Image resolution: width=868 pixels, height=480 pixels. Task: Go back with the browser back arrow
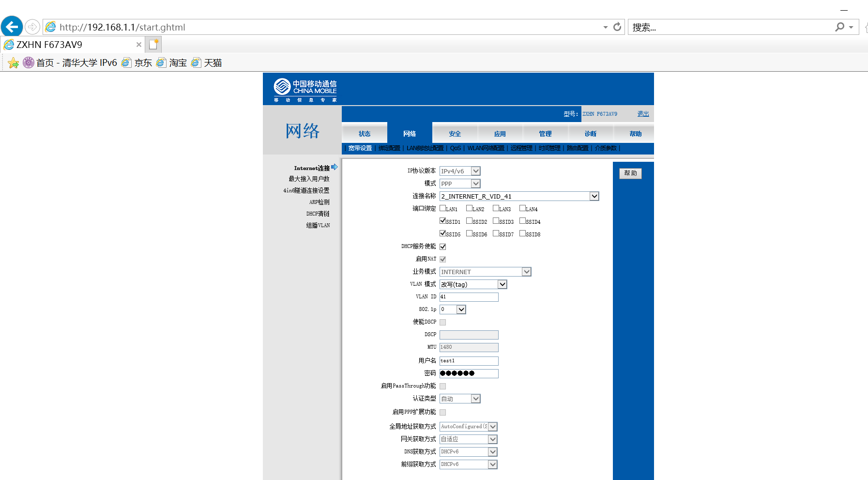(12, 27)
